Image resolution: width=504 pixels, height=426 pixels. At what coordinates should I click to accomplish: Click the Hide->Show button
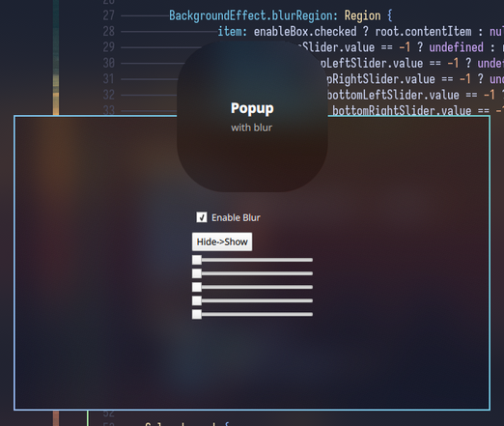tap(222, 241)
